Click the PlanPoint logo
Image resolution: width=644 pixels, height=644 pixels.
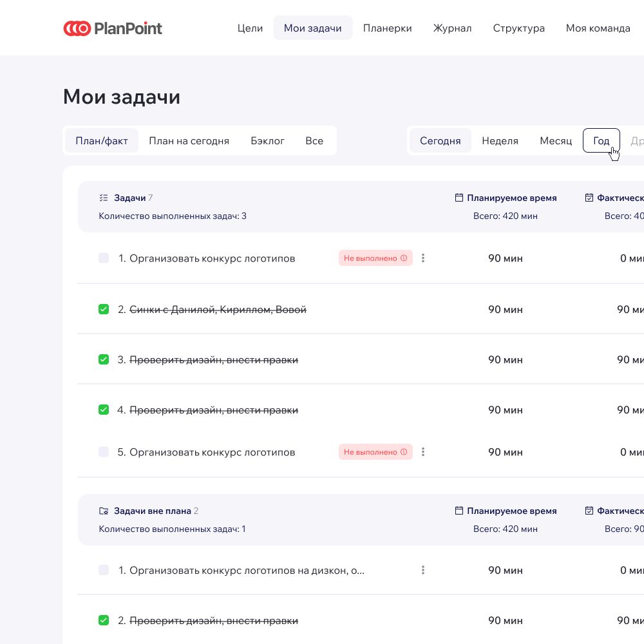113,28
